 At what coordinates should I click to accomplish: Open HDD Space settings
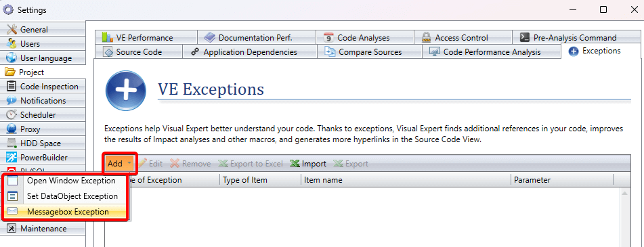pos(43,143)
